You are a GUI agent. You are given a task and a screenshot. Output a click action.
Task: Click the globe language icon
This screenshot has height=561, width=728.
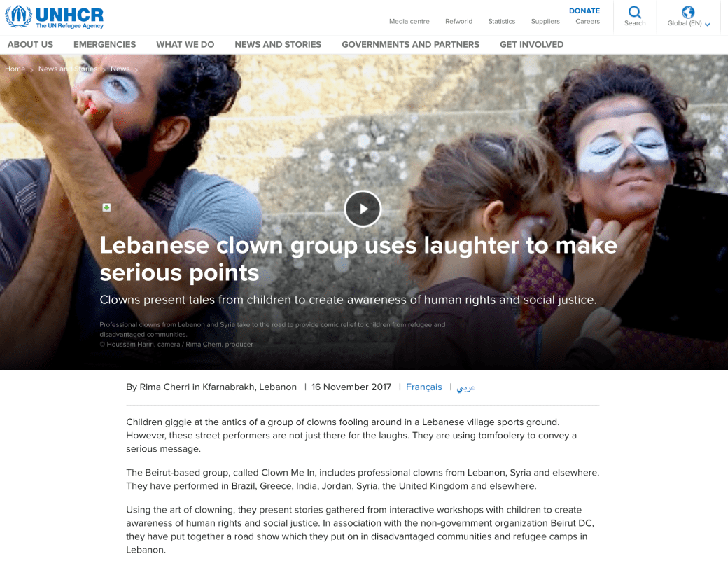point(688,12)
